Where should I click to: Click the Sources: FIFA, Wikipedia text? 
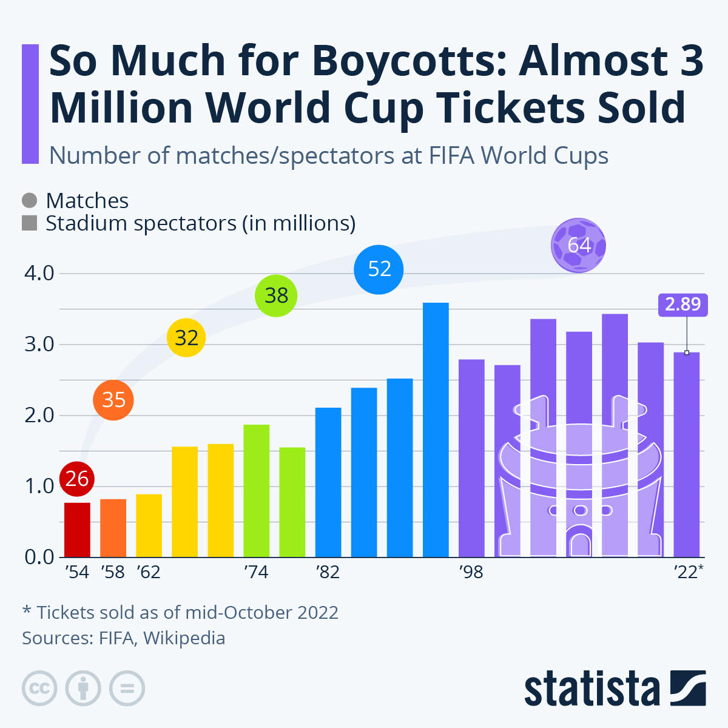(x=124, y=638)
